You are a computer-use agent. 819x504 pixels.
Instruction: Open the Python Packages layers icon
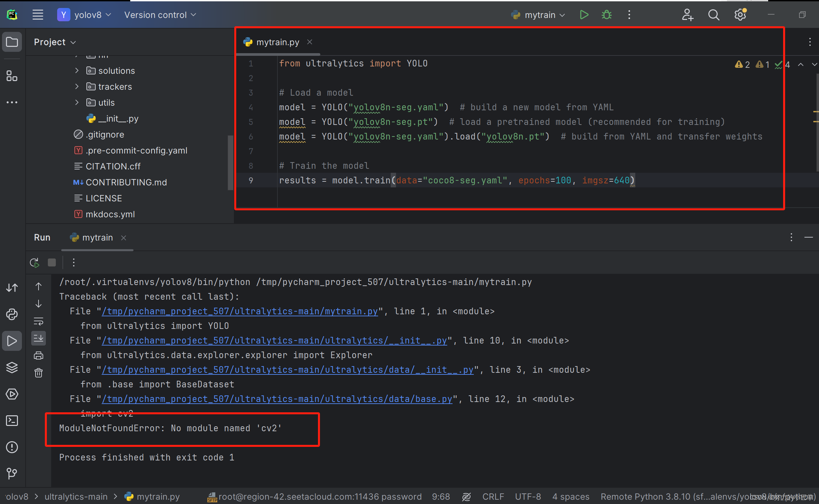coord(12,368)
